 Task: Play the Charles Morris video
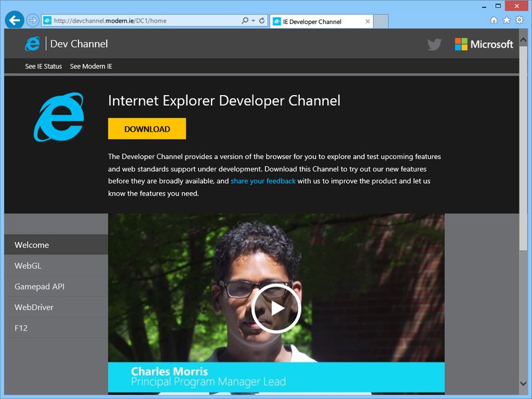pyautogui.click(x=276, y=309)
